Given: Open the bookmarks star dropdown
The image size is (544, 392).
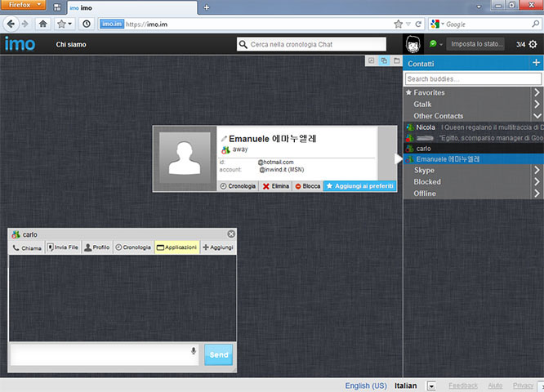Looking at the screenshot, I should coord(65,24).
